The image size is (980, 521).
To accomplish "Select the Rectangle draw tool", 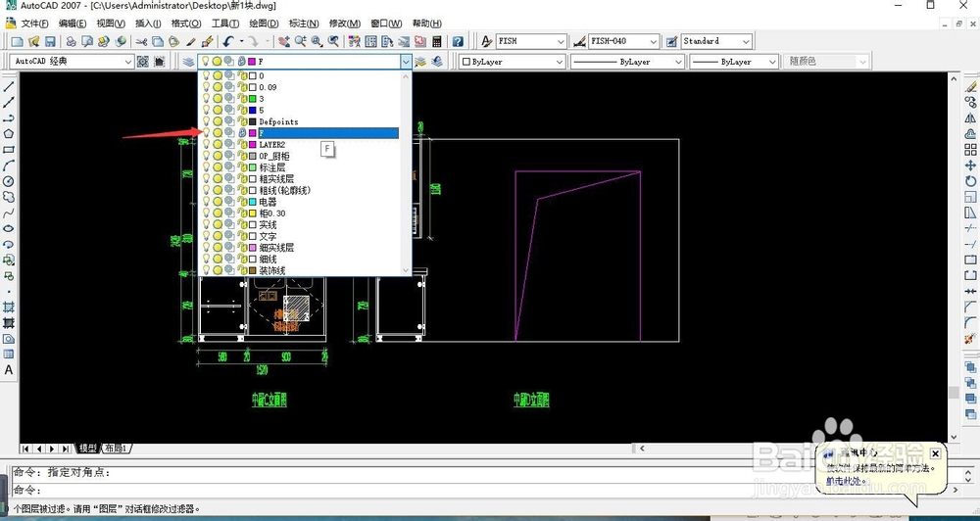I will [x=9, y=150].
